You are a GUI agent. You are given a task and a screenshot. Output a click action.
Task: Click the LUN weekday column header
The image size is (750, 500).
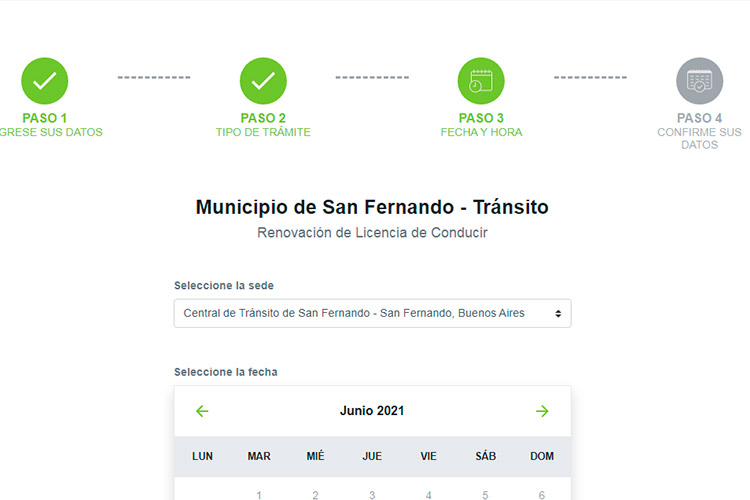click(x=202, y=456)
